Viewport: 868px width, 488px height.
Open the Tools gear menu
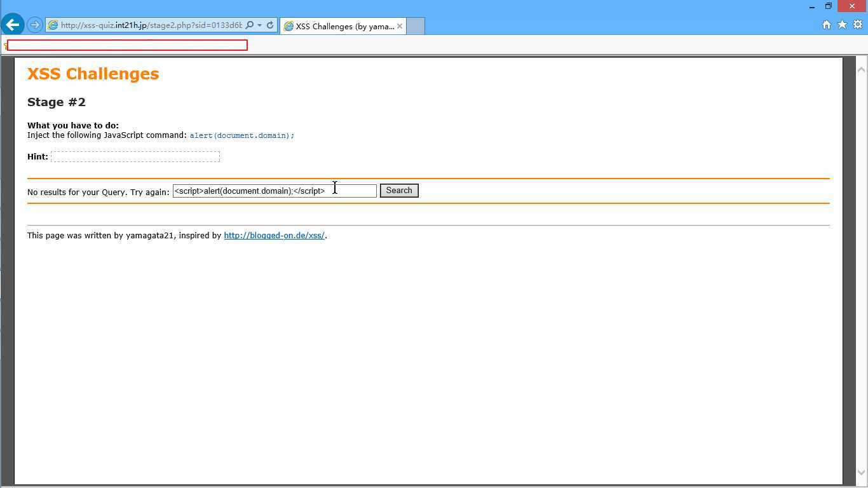tap(858, 25)
